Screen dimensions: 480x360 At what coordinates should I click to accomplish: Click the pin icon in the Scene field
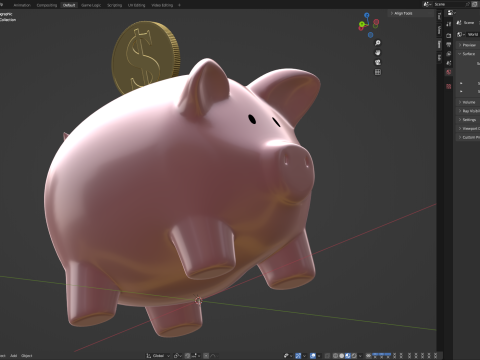pos(467,4)
